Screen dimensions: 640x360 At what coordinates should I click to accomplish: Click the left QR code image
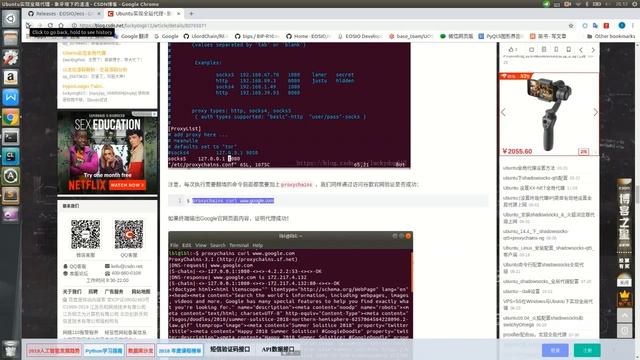85,234
